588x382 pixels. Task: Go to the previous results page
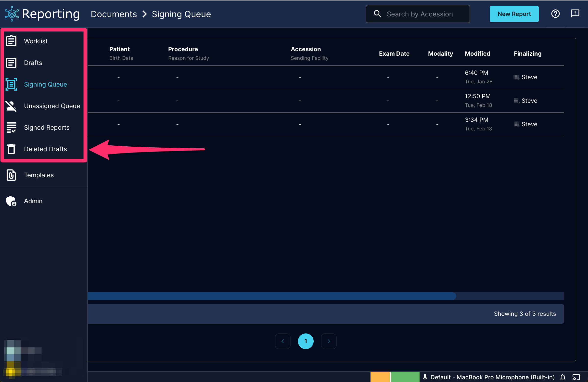[283, 341]
